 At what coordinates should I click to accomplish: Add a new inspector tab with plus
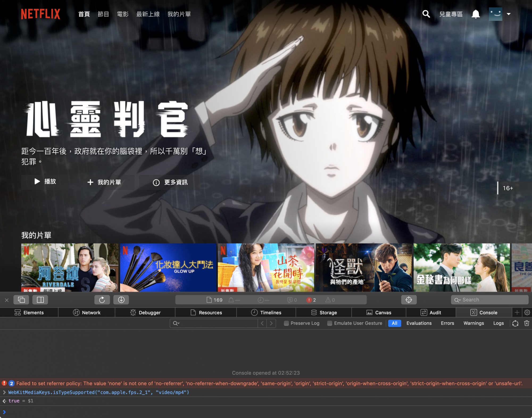point(517,313)
